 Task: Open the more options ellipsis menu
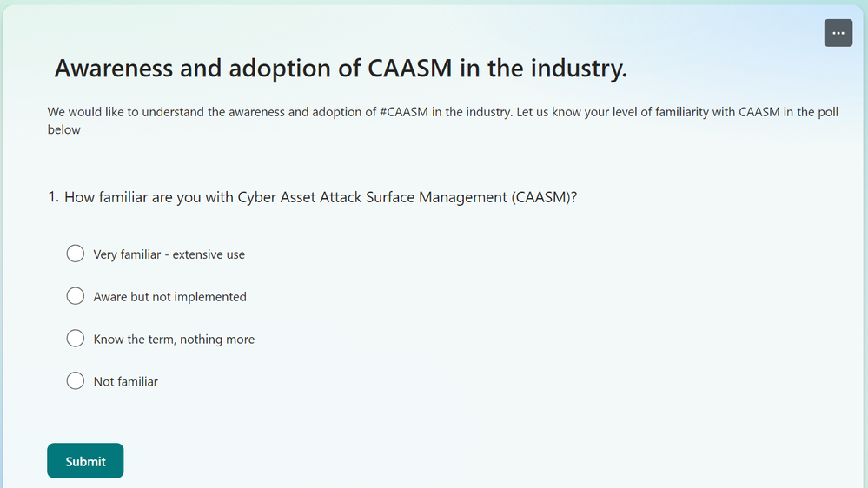tap(838, 33)
